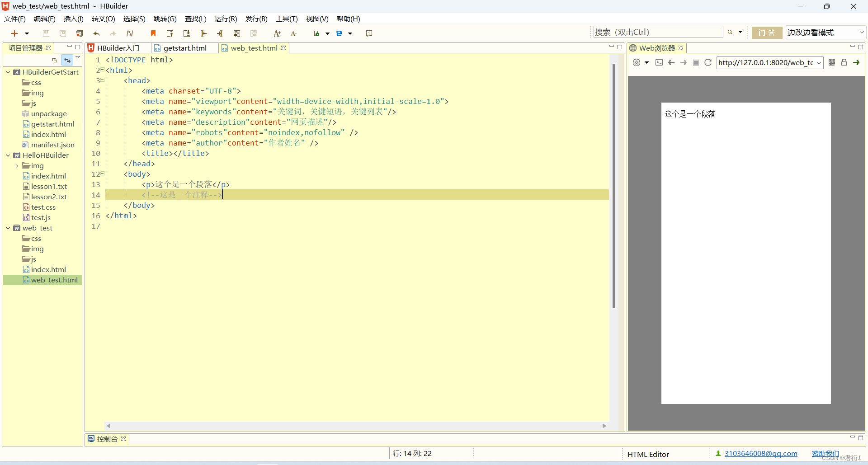Click the go back to last edit icon
This screenshot has width=868, height=465.
[x=237, y=33]
